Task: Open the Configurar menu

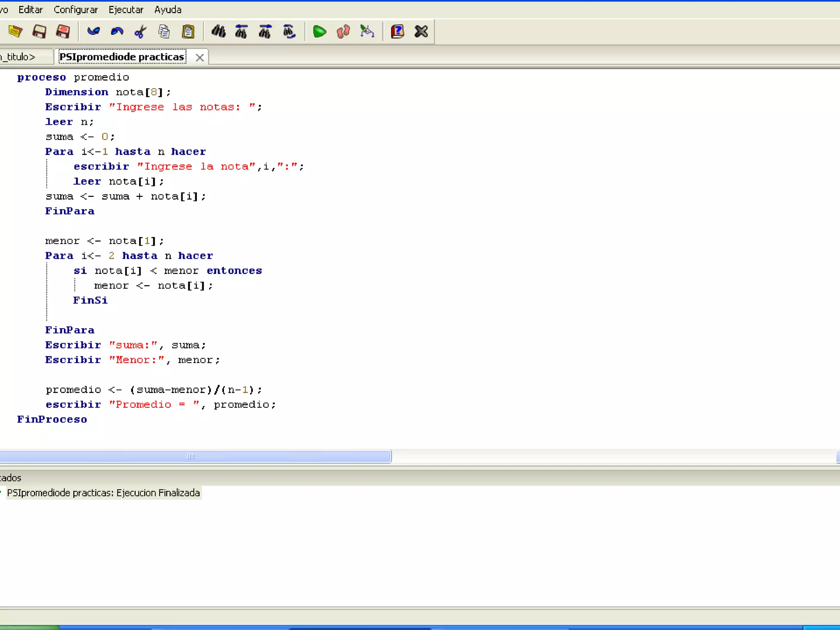Action: pos(75,9)
